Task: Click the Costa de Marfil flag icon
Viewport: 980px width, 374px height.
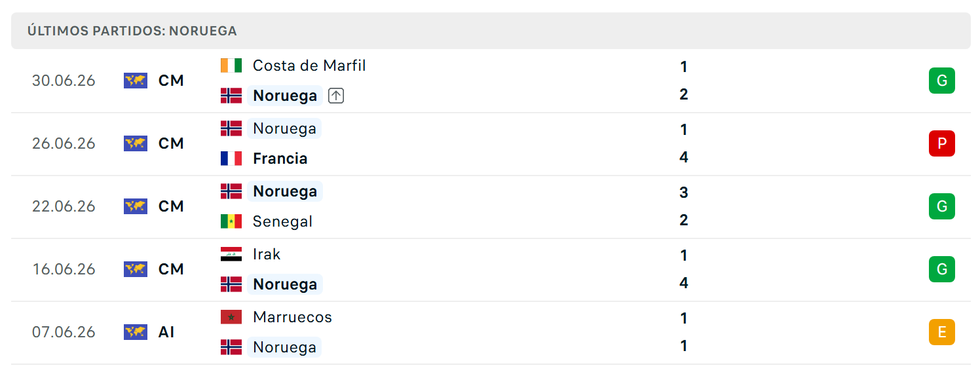Action: tap(231, 65)
